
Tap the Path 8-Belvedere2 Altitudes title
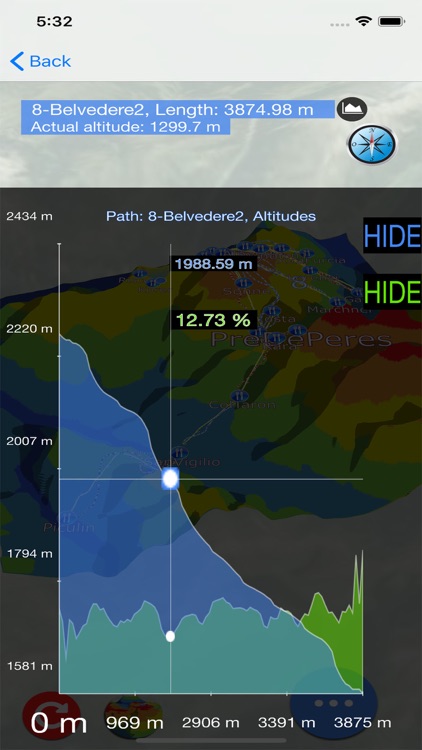[x=211, y=216]
